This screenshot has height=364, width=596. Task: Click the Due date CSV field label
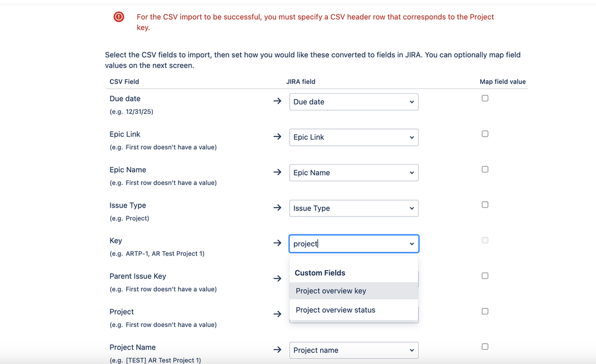pyautogui.click(x=125, y=99)
